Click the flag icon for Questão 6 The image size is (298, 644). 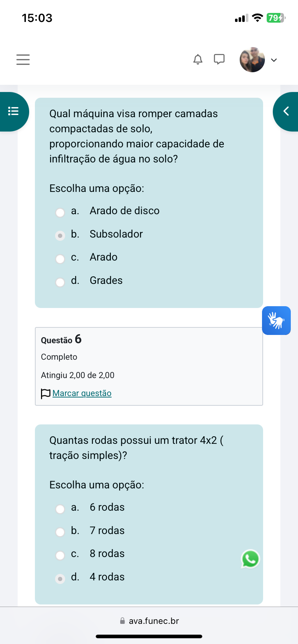point(46,394)
